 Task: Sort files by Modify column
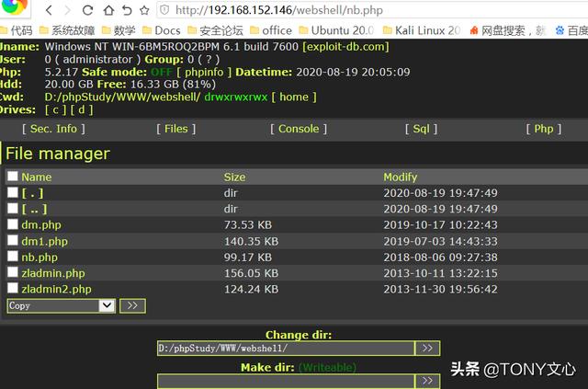401,177
